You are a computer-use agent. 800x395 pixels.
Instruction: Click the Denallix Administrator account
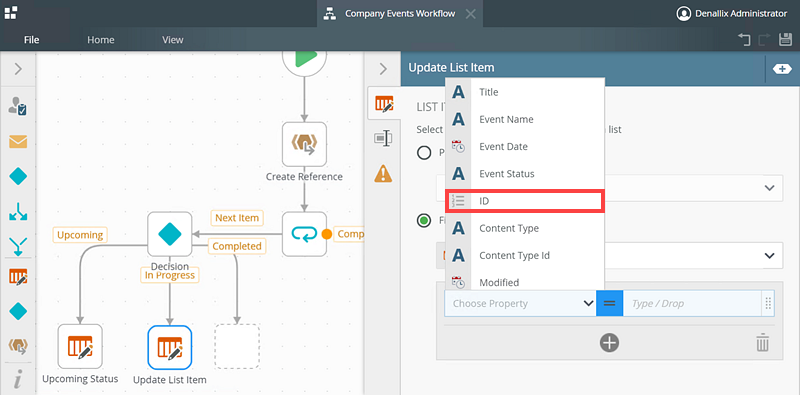pos(732,14)
